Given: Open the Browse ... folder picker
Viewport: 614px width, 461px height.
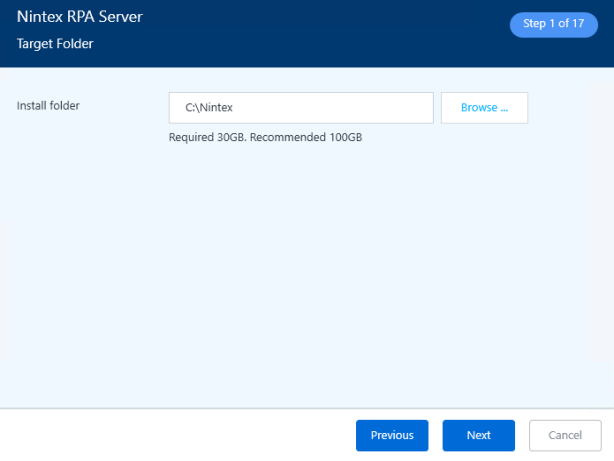Looking at the screenshot, I should point(484,108).
